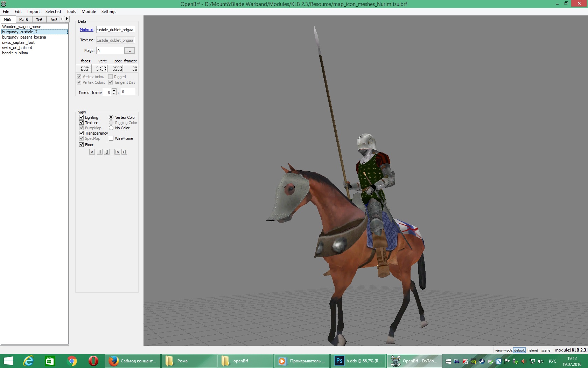The height and width of the screenshot is (368, 588).
Task: Open the Settings menu
Action: [x=109, y=12]
